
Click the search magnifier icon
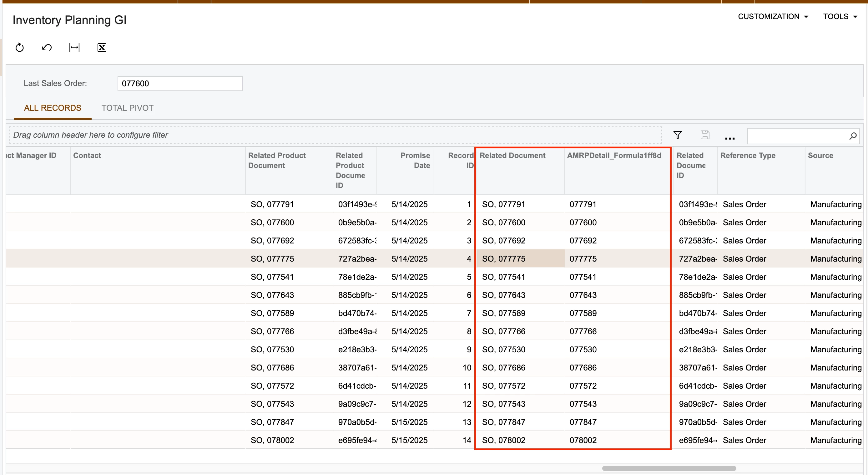[853, 136]
